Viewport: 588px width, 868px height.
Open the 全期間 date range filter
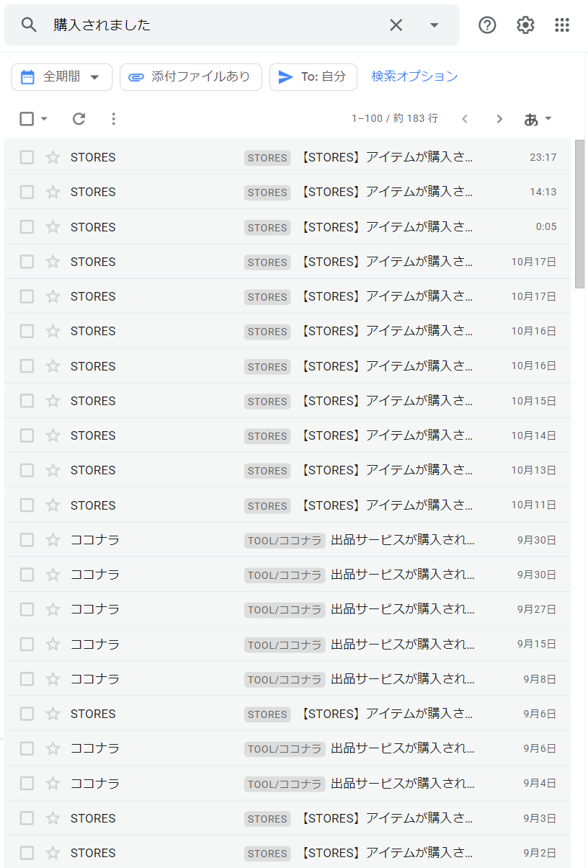coord(61,77)
